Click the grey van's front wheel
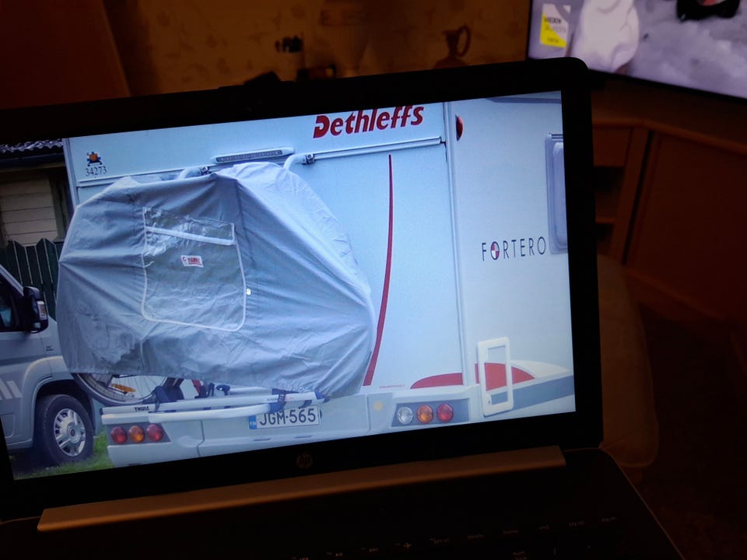747x560 pixels. click(x=65, y=430)
